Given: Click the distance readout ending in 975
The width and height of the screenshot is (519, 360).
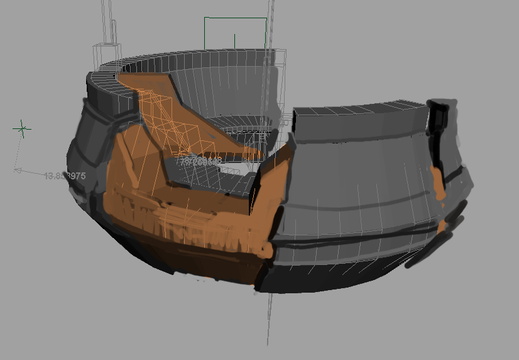Looking at the screenshot, I should [65, 176].
